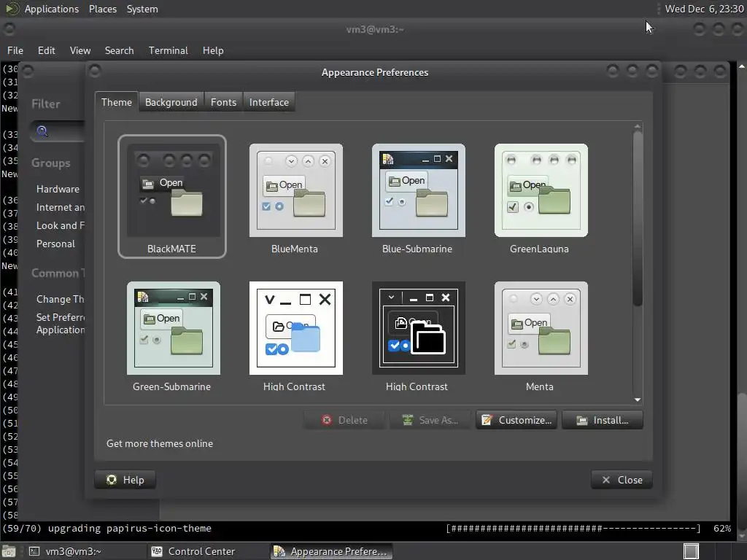Image resolution: width=747 pixels, height=560 pixels.
Task: Click the Control Center filter search icon
Action: tap(42, 131)
